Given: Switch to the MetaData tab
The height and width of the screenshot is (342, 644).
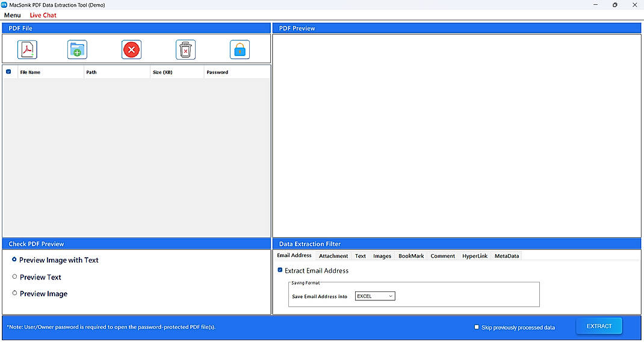Looking at the screenshot, I should tap(507, 256).
